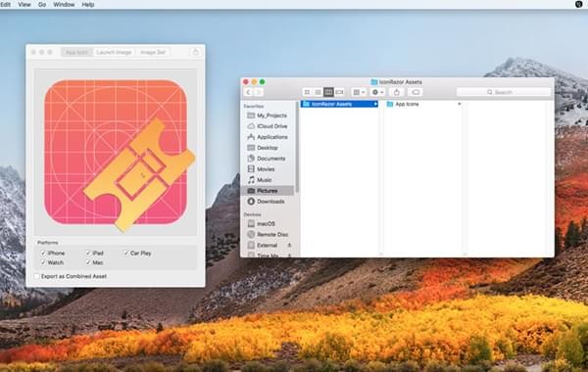
Task: Open the Finder arrange-by dropdown
Action: (359, 92)
